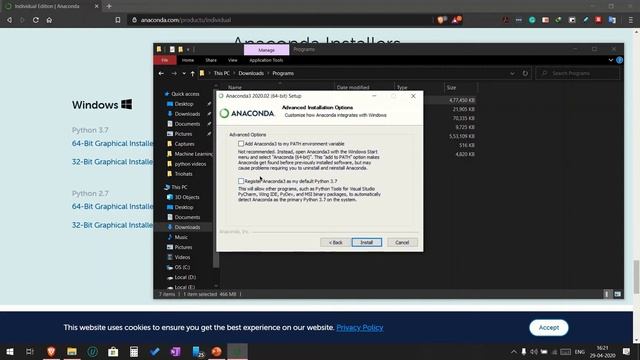
Task: Open the Brave Shields icon
Action: [441, 20]
